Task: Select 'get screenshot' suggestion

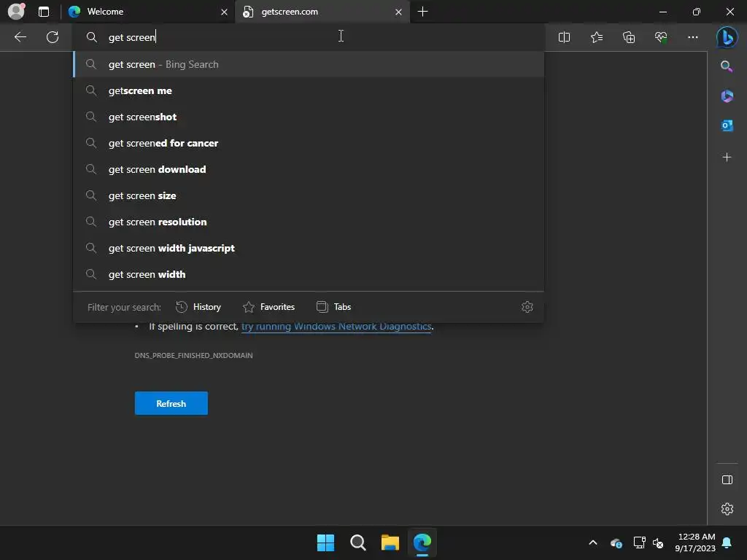Action: (309, 117)
